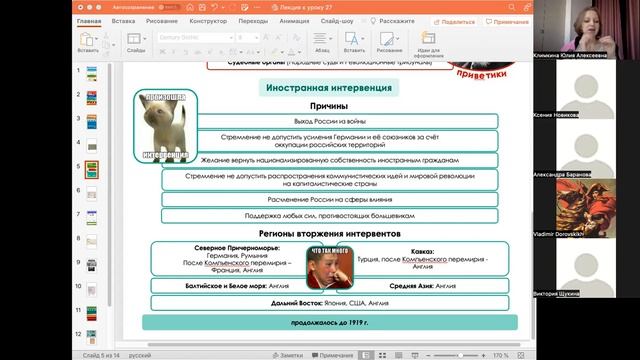Expand the font color dropdown arrow

point(299,52)
